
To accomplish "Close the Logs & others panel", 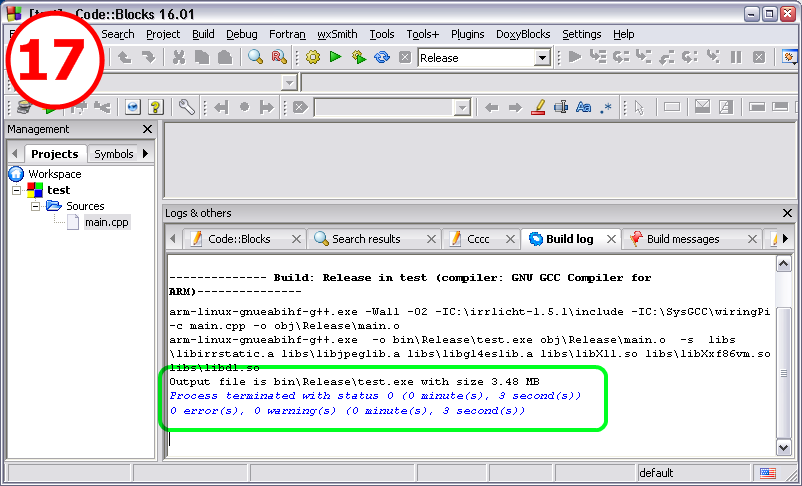I will (787, 213).
